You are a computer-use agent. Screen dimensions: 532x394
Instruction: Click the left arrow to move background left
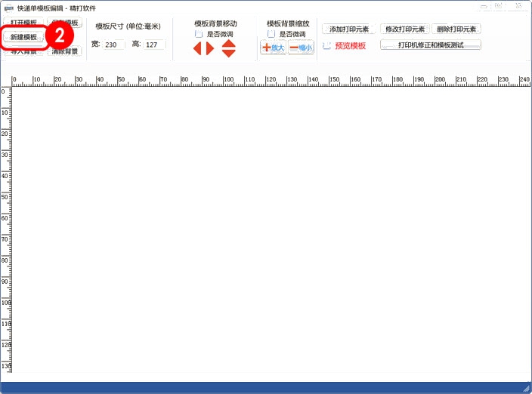tap(197, 48)
